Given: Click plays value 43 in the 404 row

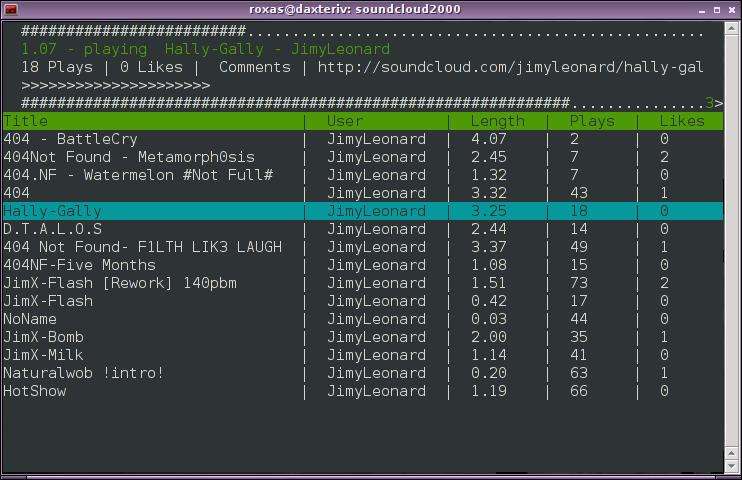Looking at the screenshot, I should (x=579, y=193).
